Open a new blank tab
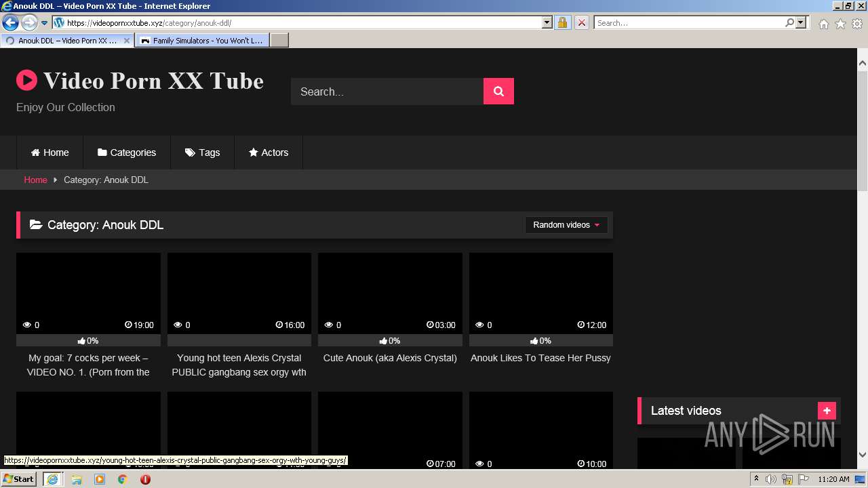Screen dimensions: 868x488 click(x=279, y=41)
